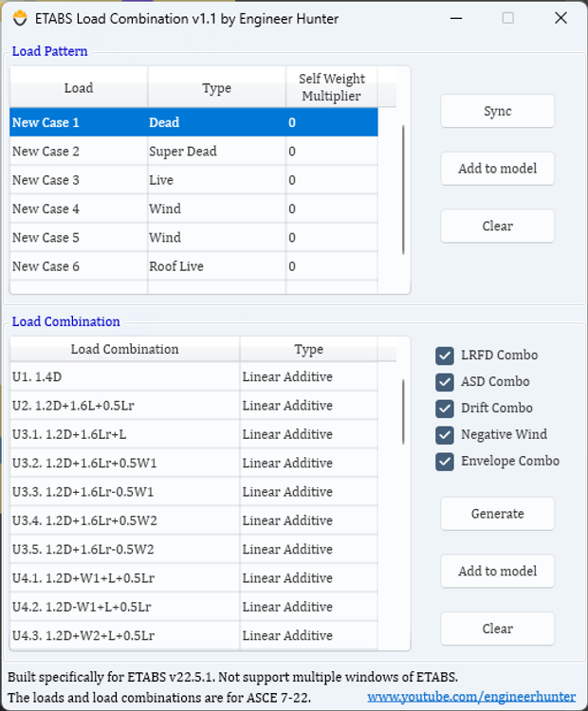Screen dimensions: 588x711
Task: Close the ETABS Load Combination window
Action: (560, 18)
